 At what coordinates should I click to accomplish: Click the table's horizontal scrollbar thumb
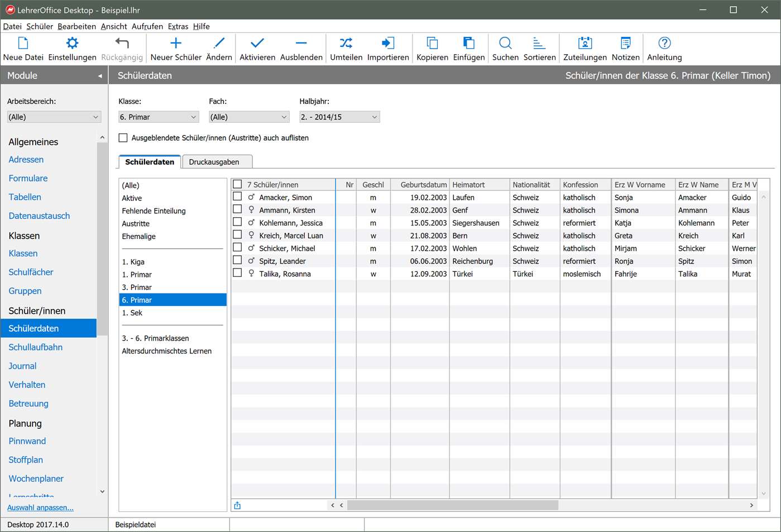point(452,505)
